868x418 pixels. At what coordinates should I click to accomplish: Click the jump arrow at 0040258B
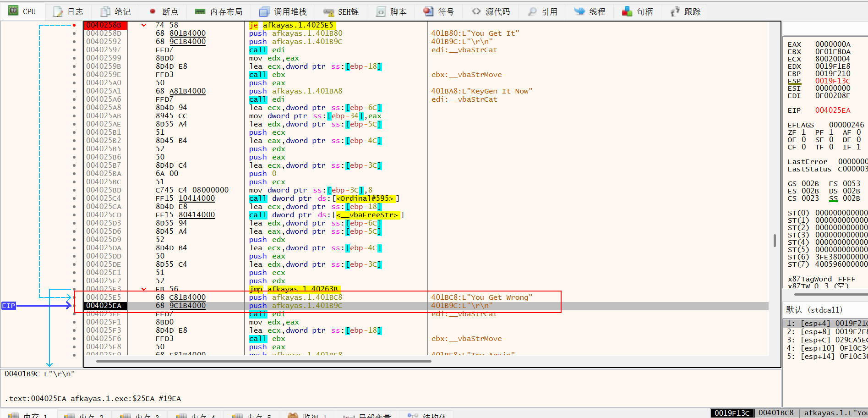pos(144,25)
